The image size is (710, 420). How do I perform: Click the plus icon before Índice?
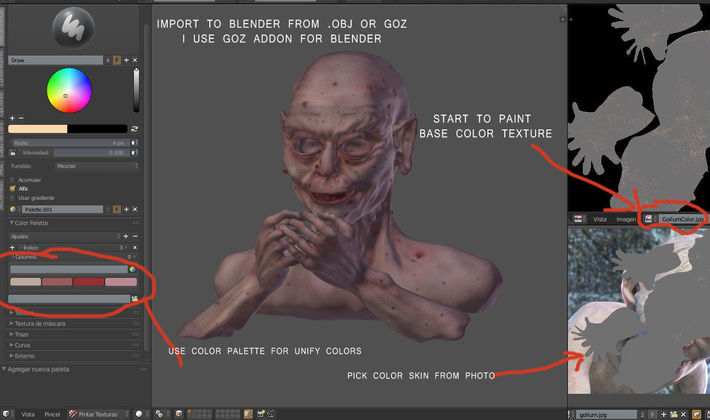(12, 248)
